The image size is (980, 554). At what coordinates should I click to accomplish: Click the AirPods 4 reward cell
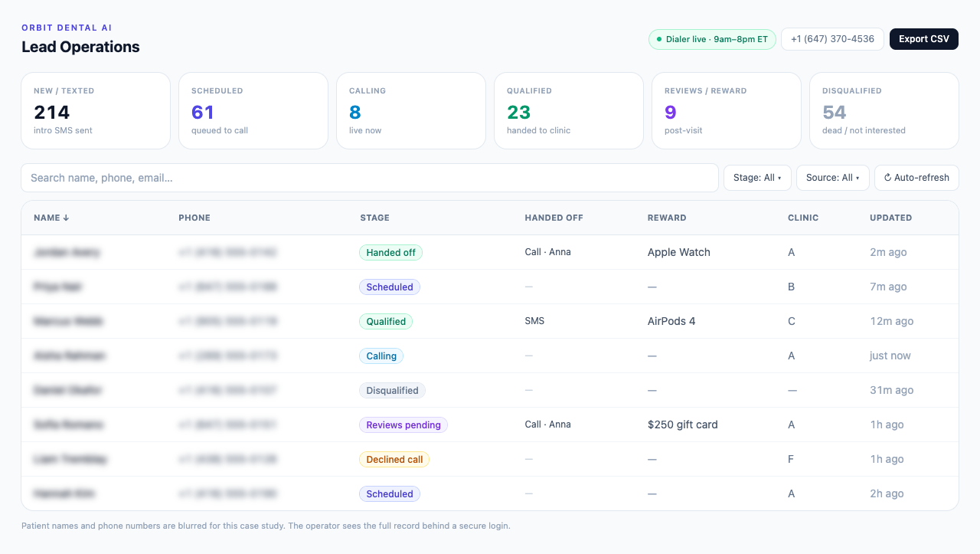point(671,321)
